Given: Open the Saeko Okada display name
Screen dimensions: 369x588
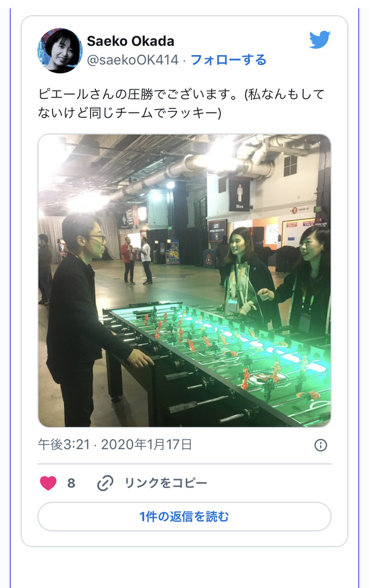Looking at the screenshot, I should [x=131, y=41].
